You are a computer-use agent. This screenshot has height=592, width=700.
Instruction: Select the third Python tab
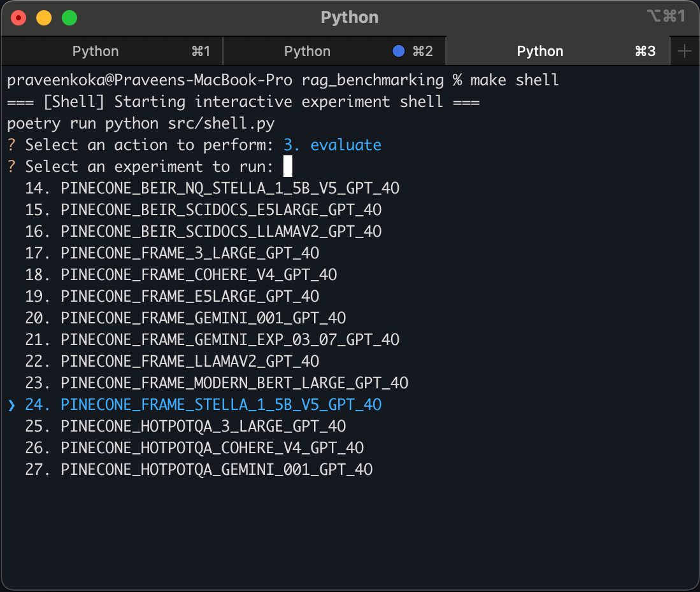558,52
